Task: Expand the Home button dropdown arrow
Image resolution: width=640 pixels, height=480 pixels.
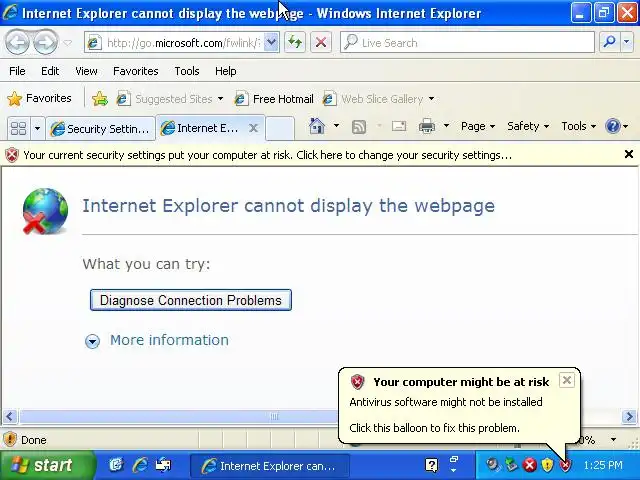Action: [336, 126]
